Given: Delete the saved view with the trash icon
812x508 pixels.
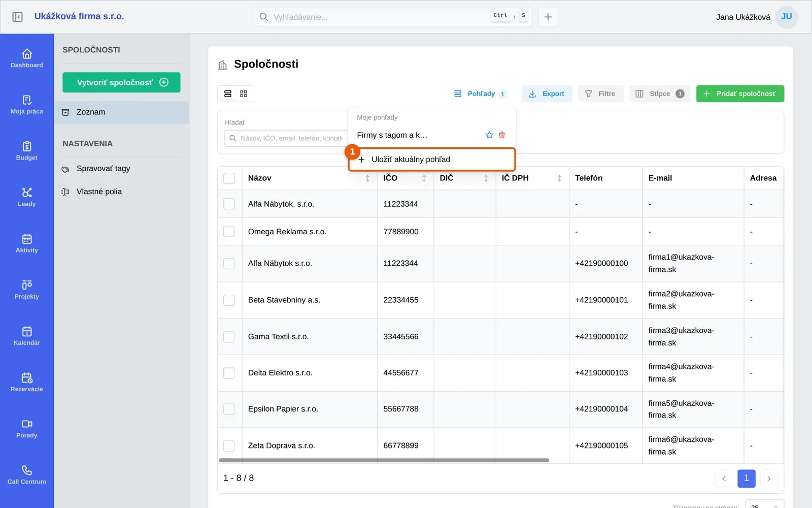Looking at the screenshot, I should pyautogui.click(x=502, y=135).
